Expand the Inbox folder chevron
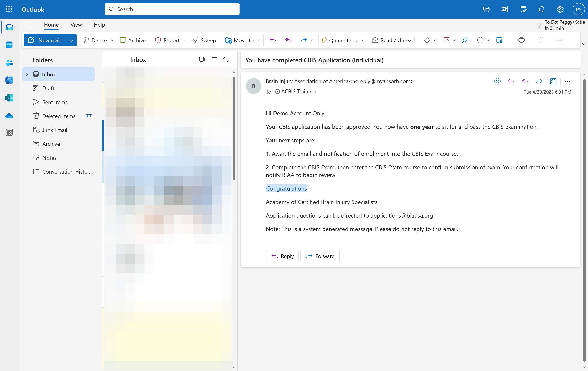588x371 pixels. (x=27, y=74)
